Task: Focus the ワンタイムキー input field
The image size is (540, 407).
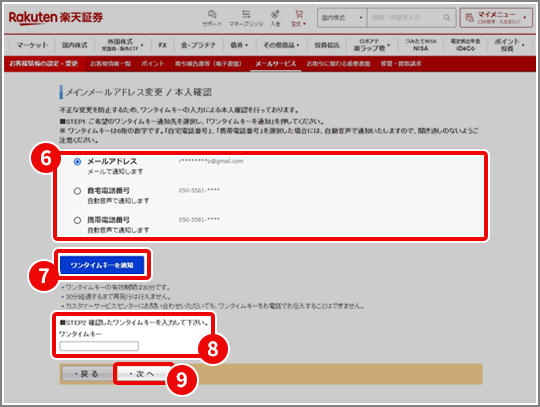Action: pyautogui.click(x=99, y=346)
